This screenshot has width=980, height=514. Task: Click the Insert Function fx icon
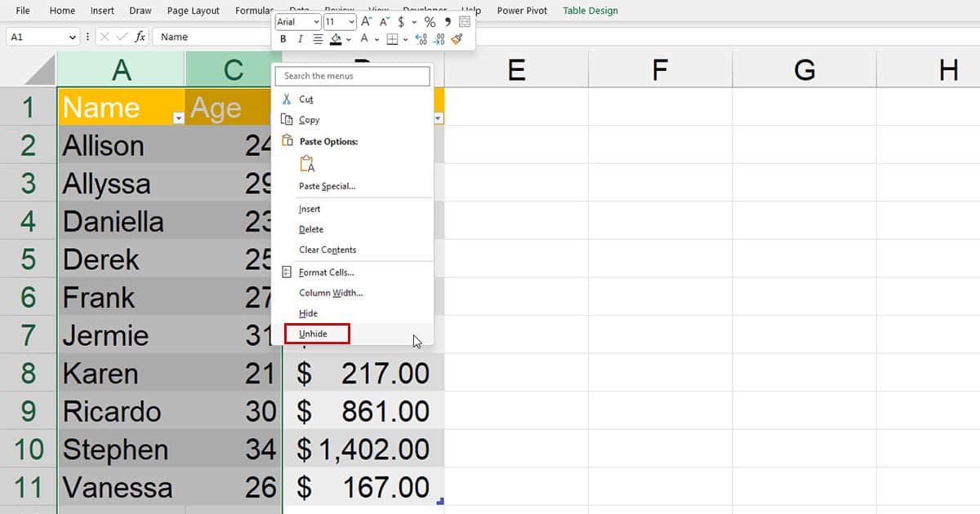point(140,37)
